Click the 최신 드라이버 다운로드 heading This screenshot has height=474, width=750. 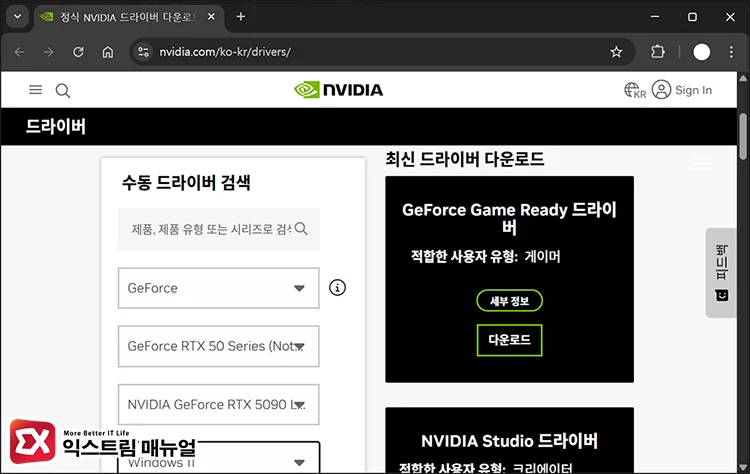point(465,159)
